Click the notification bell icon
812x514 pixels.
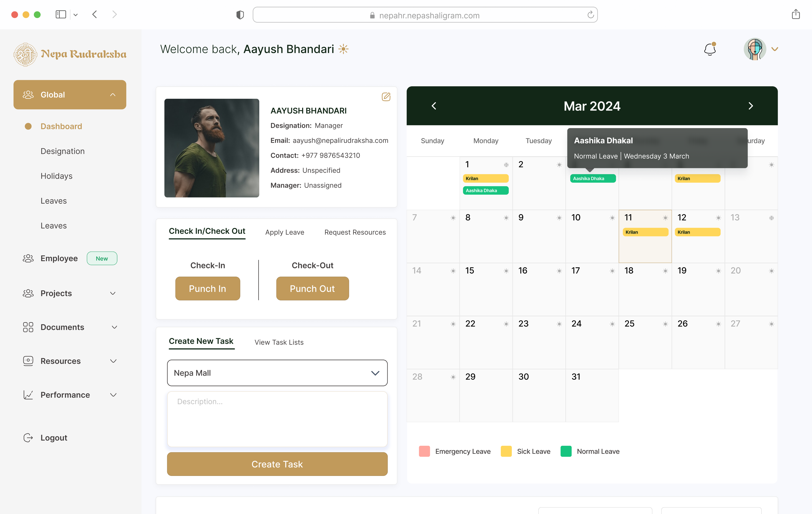tap(710, 49)
